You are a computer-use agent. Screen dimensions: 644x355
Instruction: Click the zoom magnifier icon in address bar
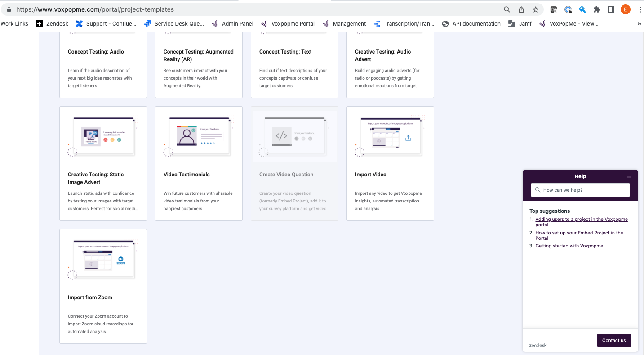(506, 9)
